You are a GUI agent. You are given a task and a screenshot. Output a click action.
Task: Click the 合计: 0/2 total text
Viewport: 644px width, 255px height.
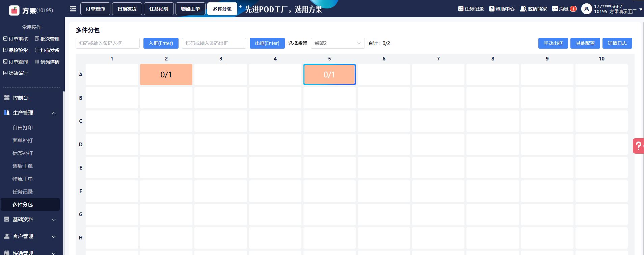tap(379, 43)
